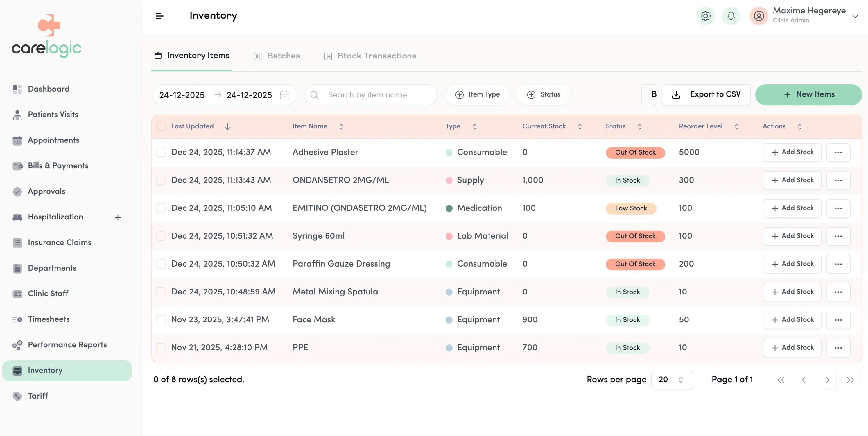The image size is (868, 436).
Task: Add stock for Syringe 60ml
Action: [x=792, y=236]
